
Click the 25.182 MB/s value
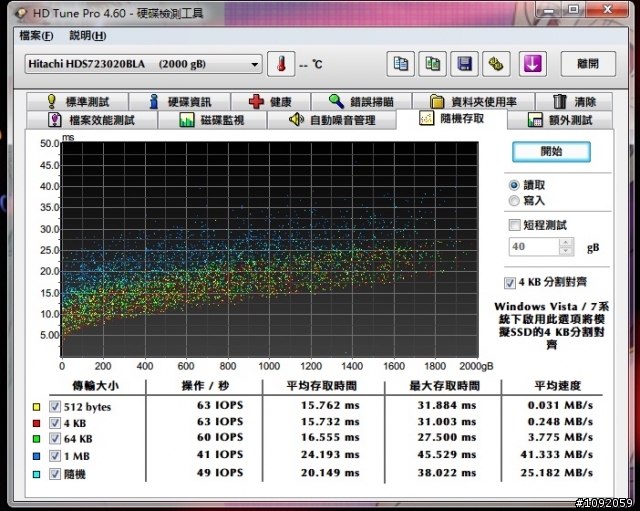coord(556,473)
